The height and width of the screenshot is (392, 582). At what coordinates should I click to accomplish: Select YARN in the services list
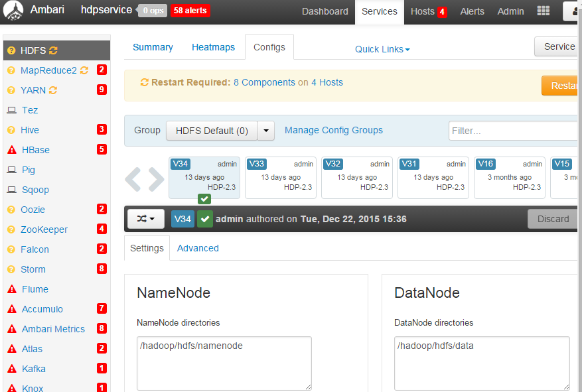click(x=33, y=90)
